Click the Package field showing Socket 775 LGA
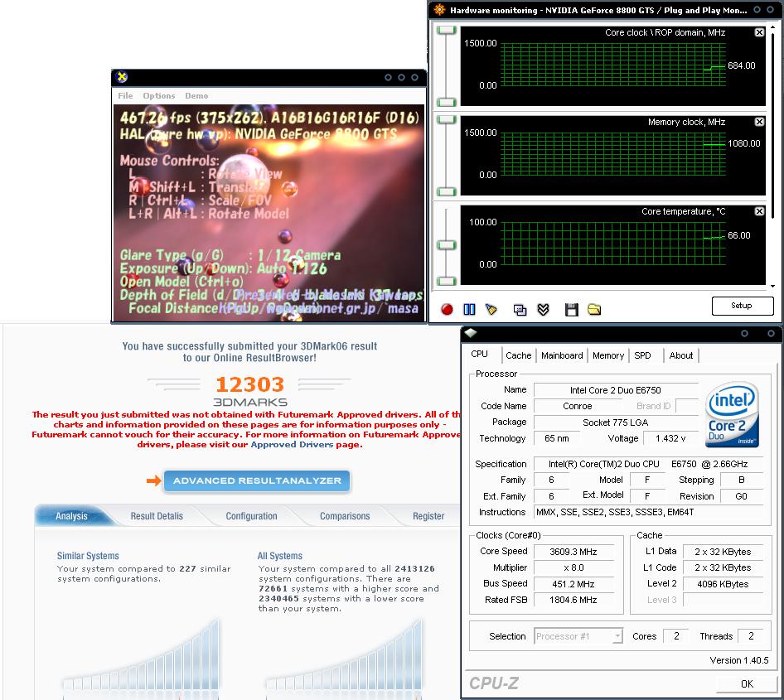The image size is (784, 700). pos(616,422)
